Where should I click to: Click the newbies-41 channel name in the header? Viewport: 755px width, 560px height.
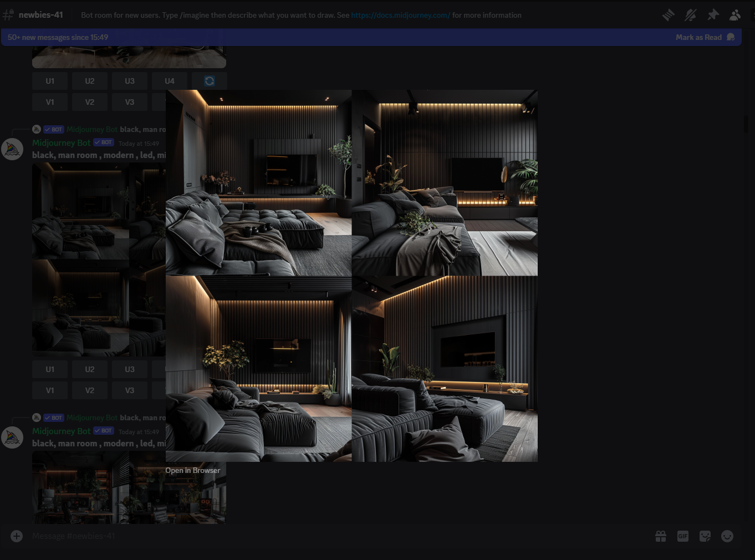click(40, 15)
